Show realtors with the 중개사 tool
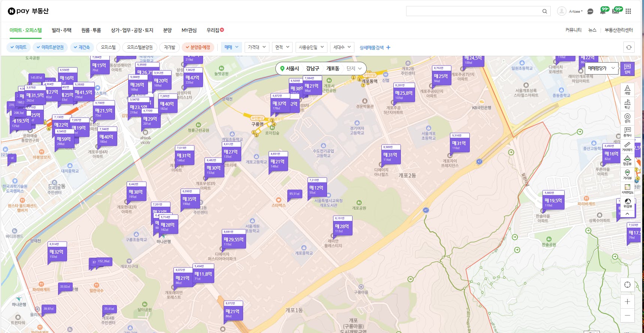Image resolution: width=644 pixels, height=333 pixels. [x=627, y=132]
